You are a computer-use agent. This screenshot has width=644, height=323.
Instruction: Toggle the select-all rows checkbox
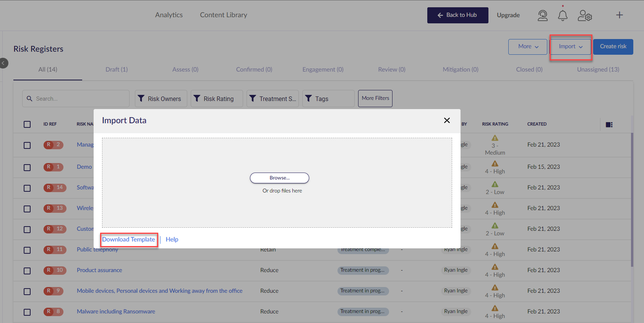(x=27, y=124)
